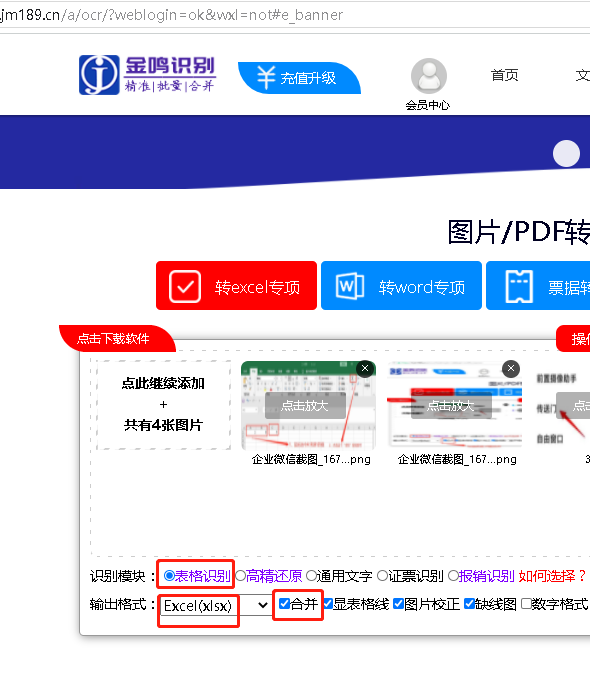Click the ticket icon on the 票据 tab

point(519,286)
